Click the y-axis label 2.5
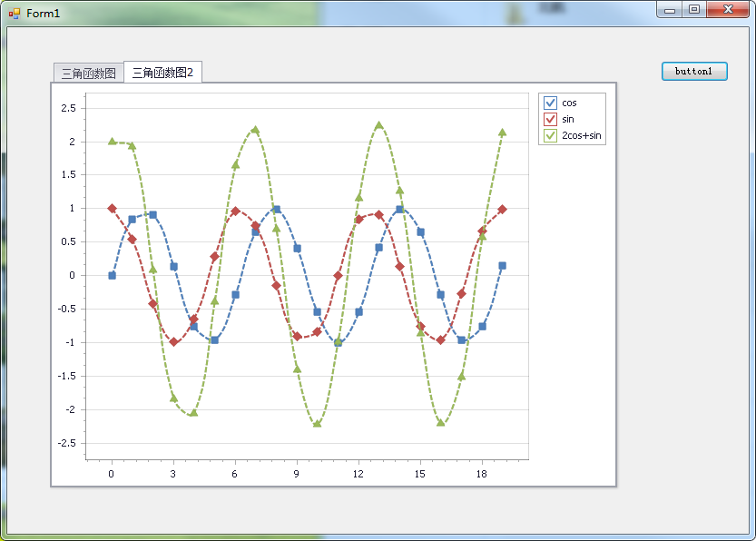Image resolution: width=756 pixels, height=541 pixels. [68, 108]
